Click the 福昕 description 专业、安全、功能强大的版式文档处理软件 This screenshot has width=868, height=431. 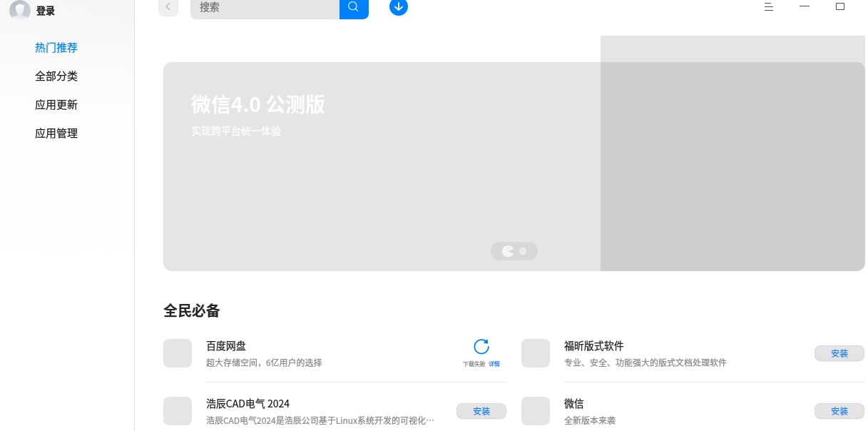point(645,362)
